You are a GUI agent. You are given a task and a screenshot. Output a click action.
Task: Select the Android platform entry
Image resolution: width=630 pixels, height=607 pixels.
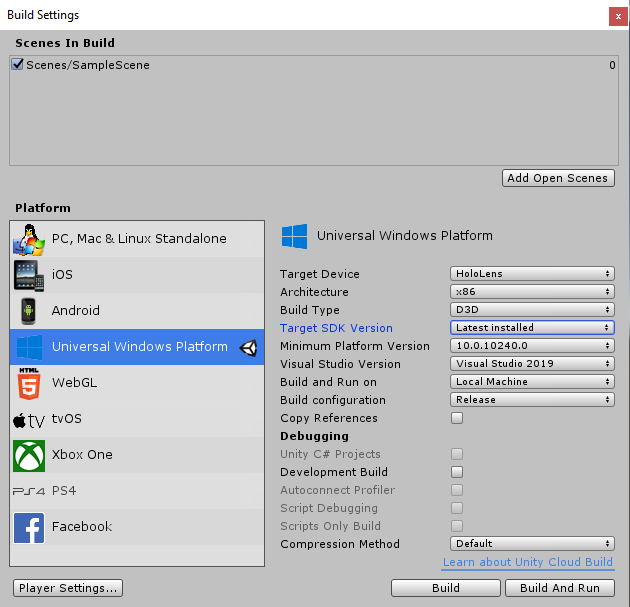(x=137, y=311)
